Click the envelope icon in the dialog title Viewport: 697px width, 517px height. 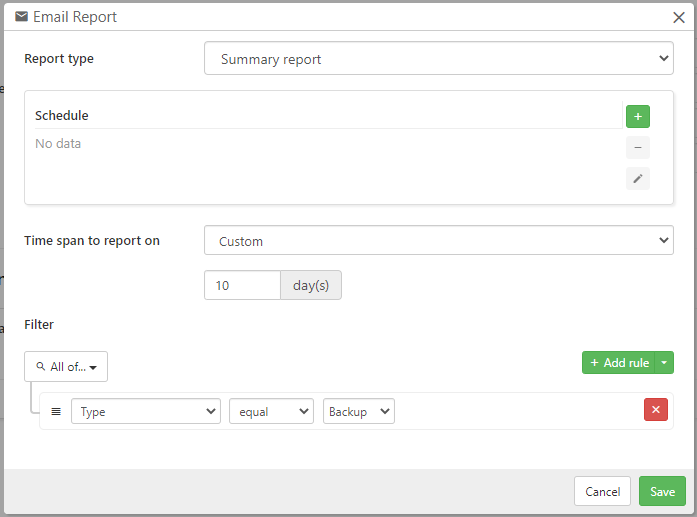click(x=21, y=17)
